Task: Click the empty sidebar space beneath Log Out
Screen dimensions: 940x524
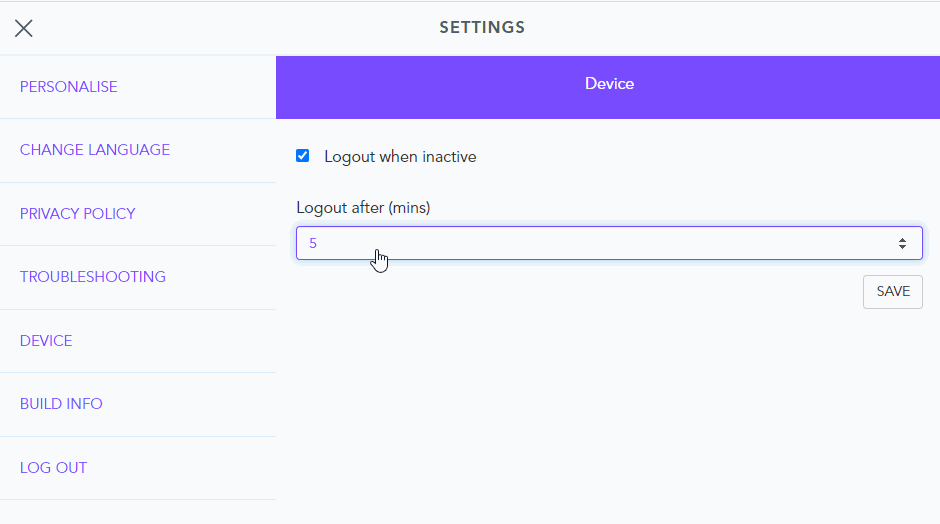Action: pos(138,511)
